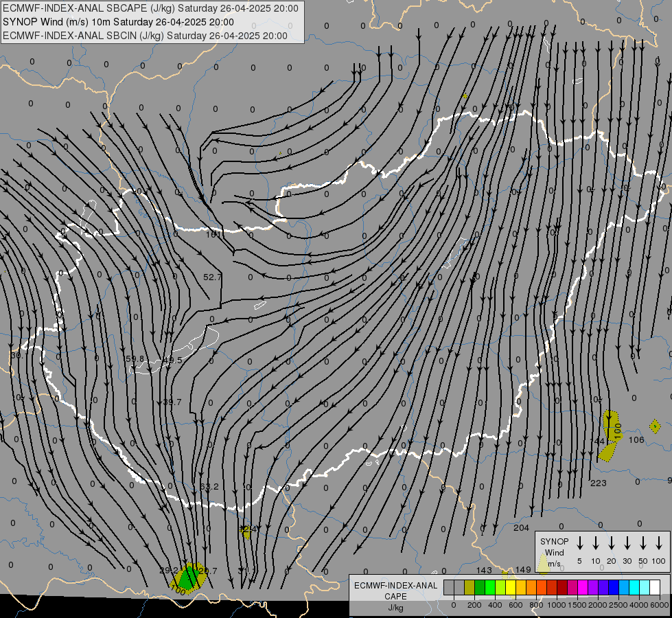Click the SYNOP Wind 10m title line
This screenshot has height=618, width=672.
[x=118, y=22]
